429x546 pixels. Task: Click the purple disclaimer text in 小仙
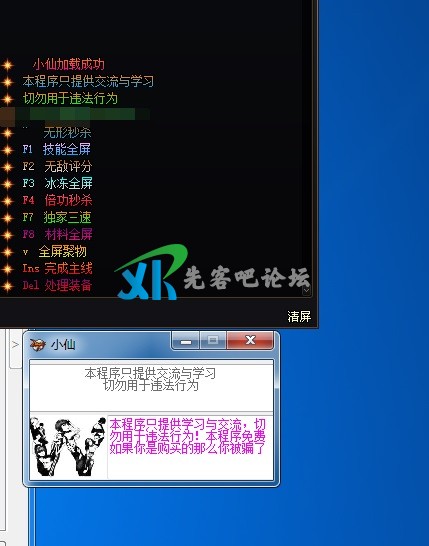(187, 436)
